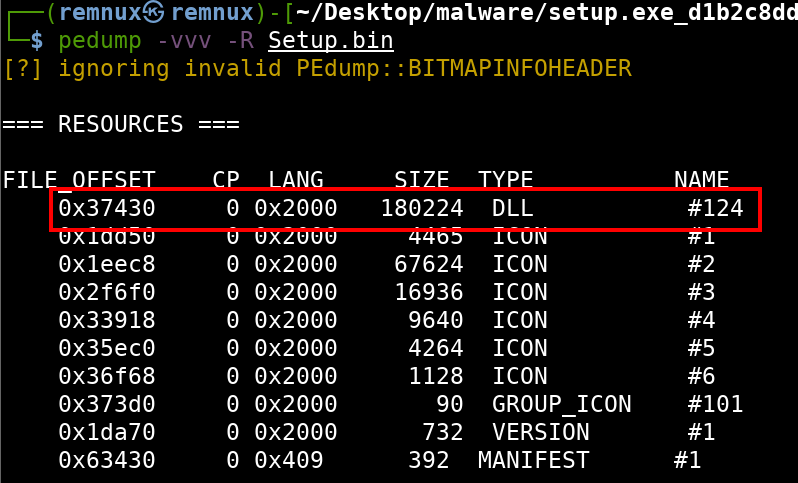This screenshot has height=483, width=798.
Task: Click the DLL resource type
Action: click(512, 208)
